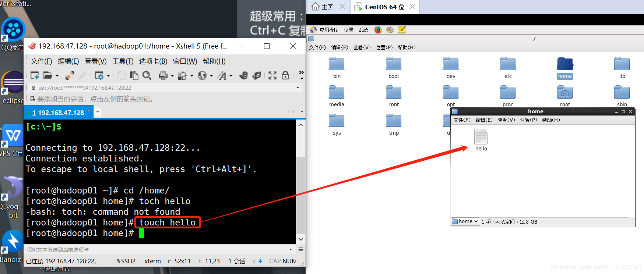Select the hello file in home window
644x274 pixels.
tap(481, 140)
